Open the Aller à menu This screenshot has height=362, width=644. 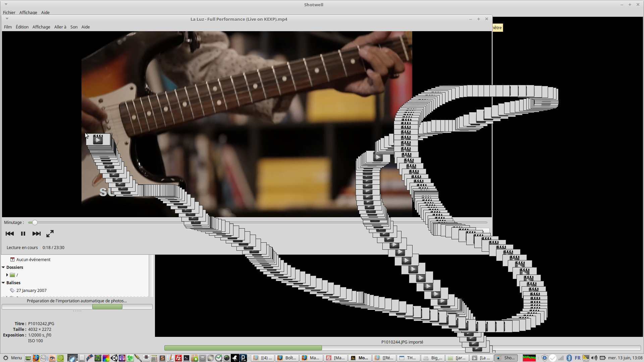coord(60,27)
